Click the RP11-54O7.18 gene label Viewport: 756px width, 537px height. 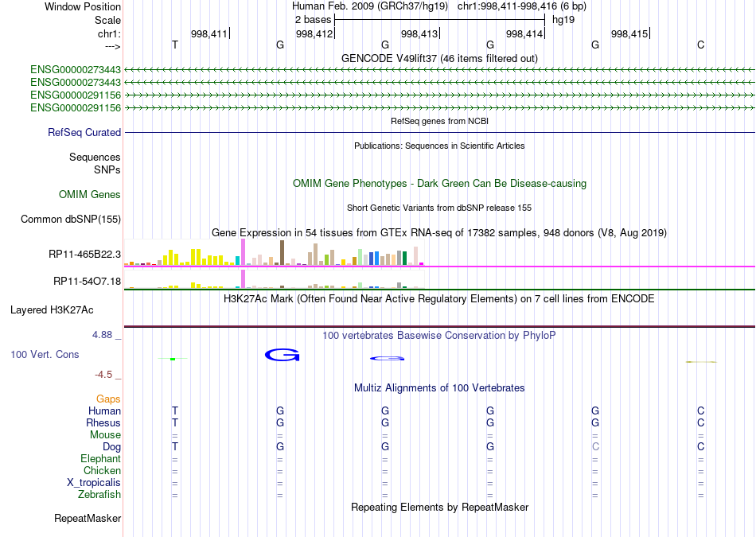pyautogui.click(x=87, y=281)
